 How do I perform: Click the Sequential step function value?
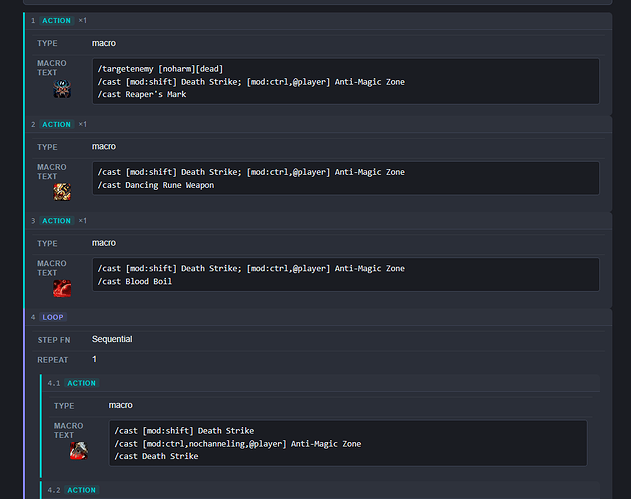(112, 339)
